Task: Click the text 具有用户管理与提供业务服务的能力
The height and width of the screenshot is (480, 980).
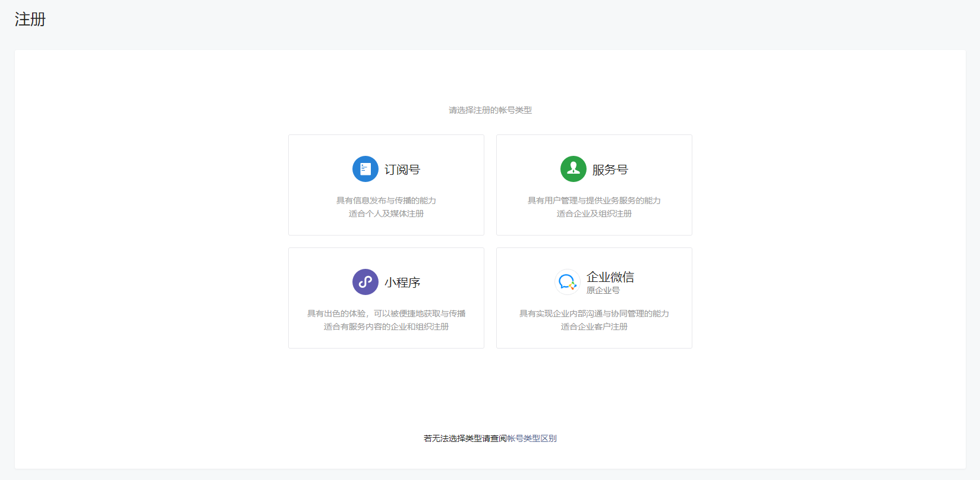Action: [594, 200]
